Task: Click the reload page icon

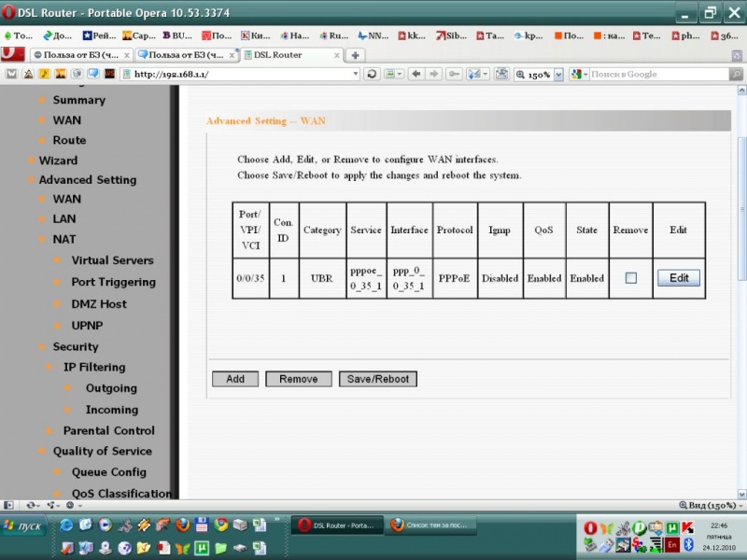Action: click(373, 74)
